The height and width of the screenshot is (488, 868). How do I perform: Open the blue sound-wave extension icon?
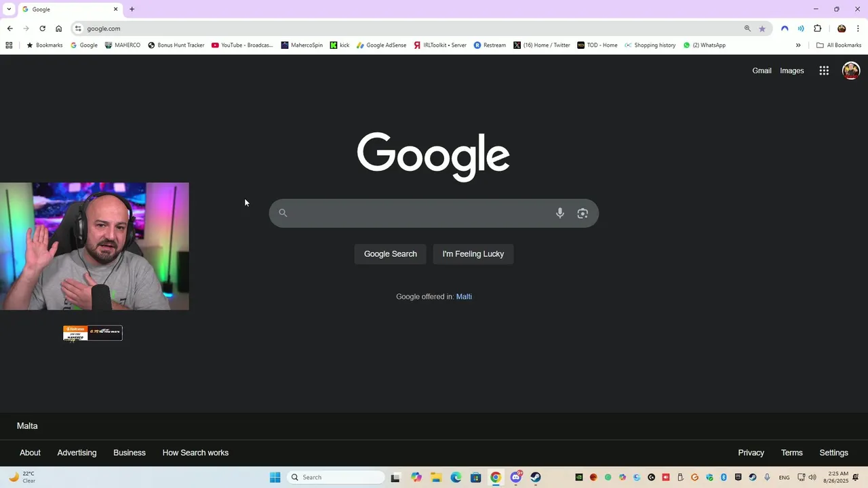pos(801,28)
